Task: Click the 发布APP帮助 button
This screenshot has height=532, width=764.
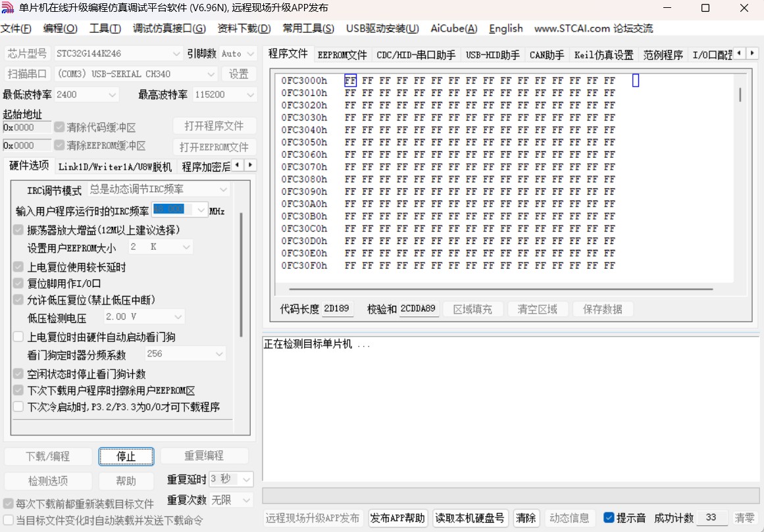Action: pyautogui.click(x=397, y=518)
